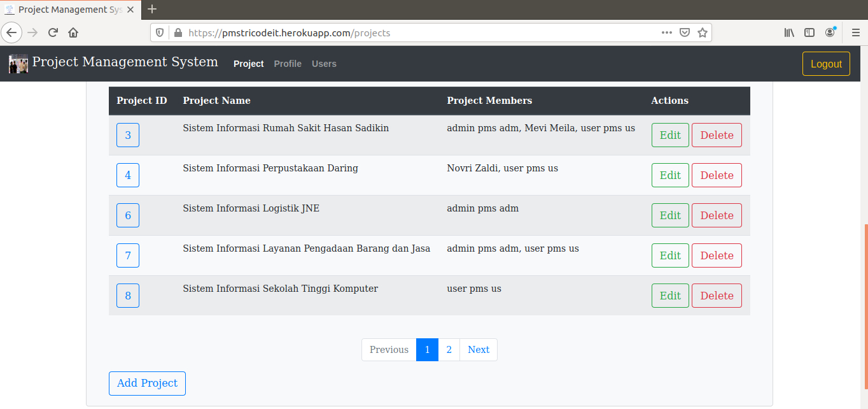Click the Home button icon

point(73,32)
